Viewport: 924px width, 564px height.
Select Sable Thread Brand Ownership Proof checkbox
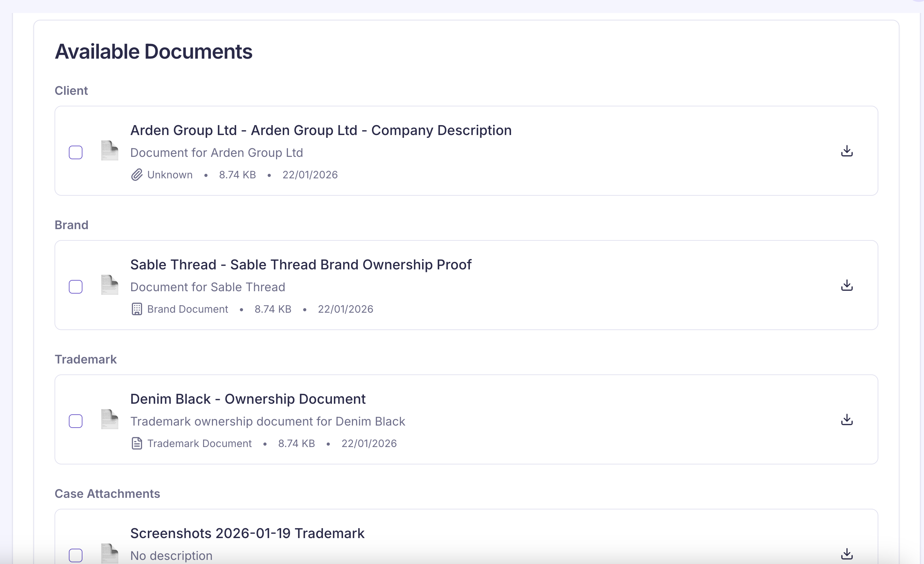(x=76, y=287)
